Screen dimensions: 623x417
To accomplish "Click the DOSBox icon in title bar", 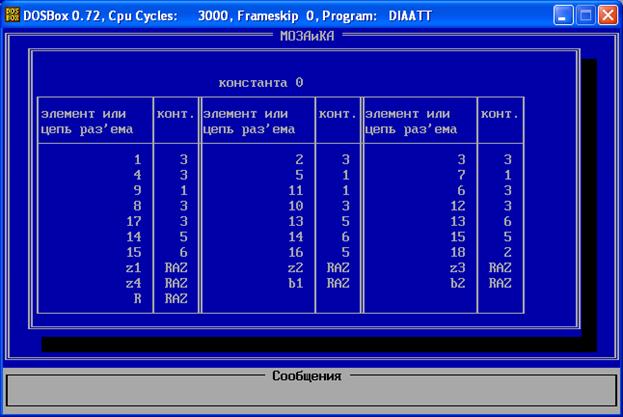I will pos(13,14).
